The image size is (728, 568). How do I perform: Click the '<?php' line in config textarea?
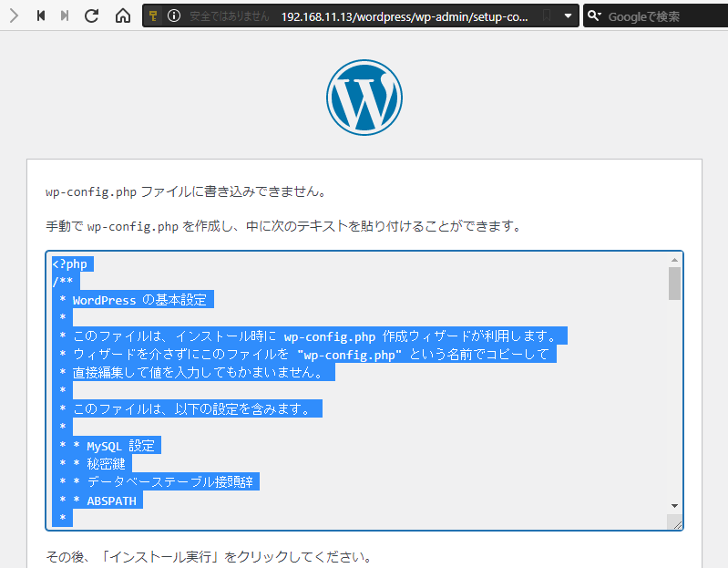tap(71, 264)
